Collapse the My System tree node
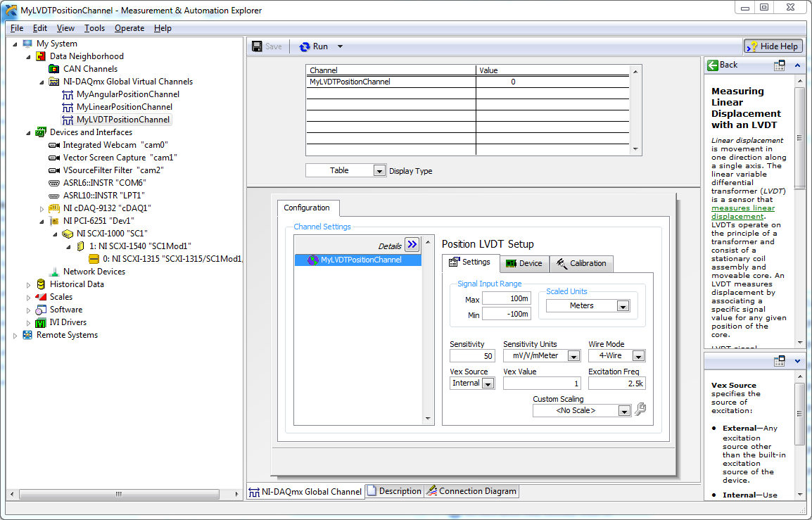The image size is (812, 520). (15, 44)
